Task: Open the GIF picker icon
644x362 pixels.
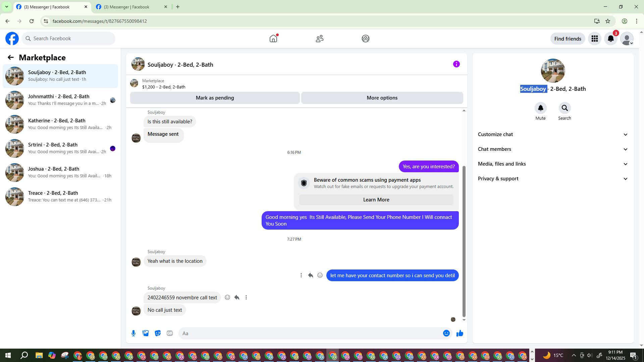Action: (x=170, y=333)
